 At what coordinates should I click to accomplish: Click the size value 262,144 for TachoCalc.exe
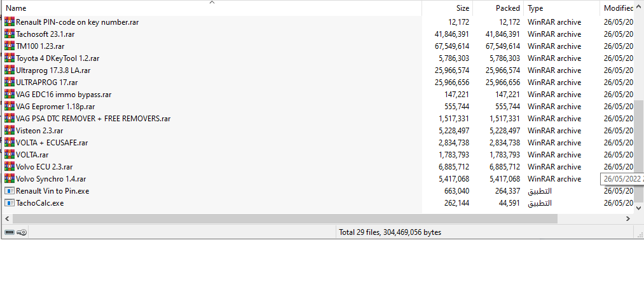coord(456,203)
